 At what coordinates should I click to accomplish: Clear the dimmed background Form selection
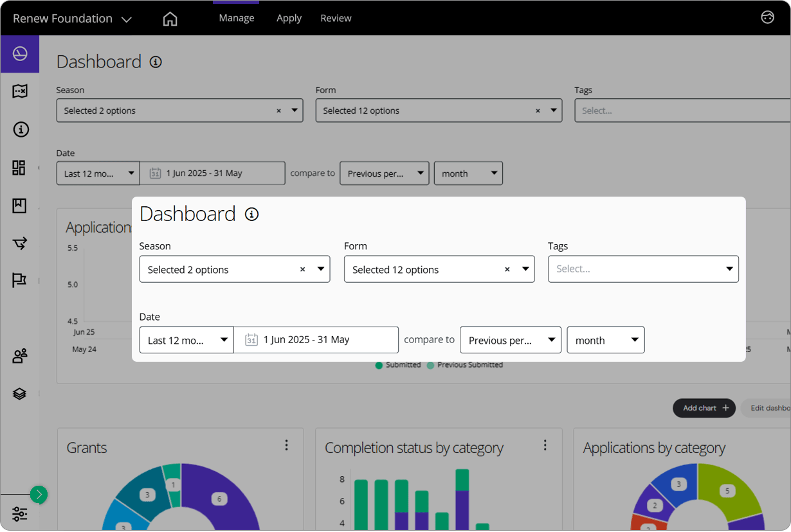tap(538, 111)
